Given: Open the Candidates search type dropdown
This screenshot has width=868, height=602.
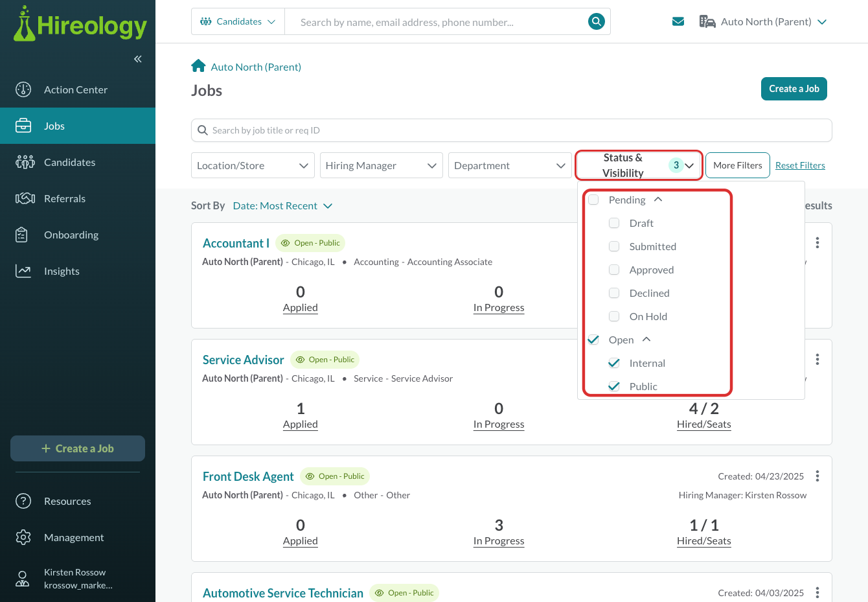Looking at the screenshot, I should point(238,21).
